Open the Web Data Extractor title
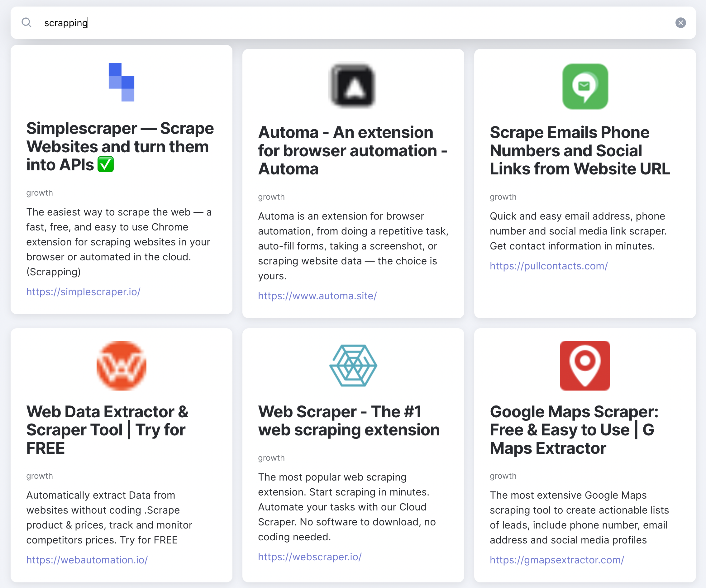The image size is (706, 588). point(107,430)
